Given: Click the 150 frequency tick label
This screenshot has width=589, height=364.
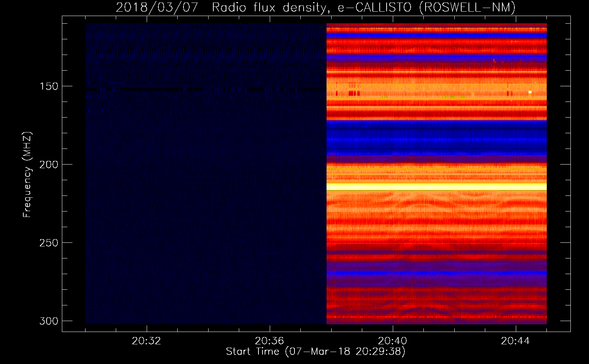Looking at the screenshot, I should tap(49, 86).
